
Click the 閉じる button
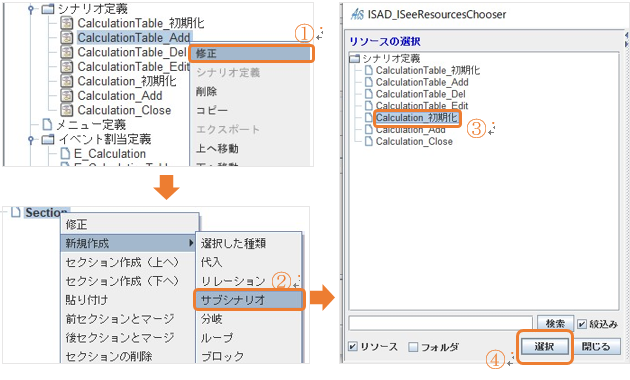click(596, 347)
